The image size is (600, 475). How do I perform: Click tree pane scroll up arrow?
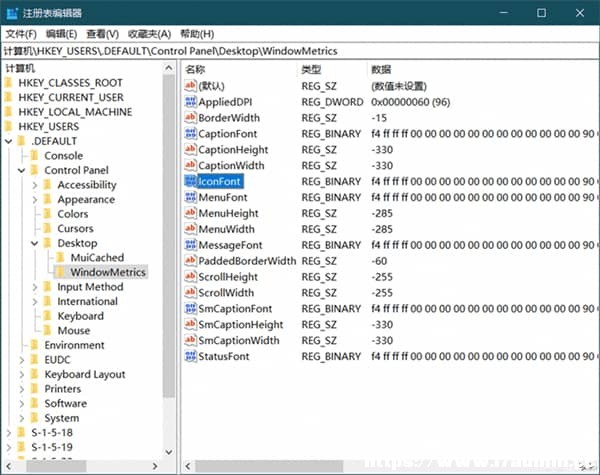point(168,68)
